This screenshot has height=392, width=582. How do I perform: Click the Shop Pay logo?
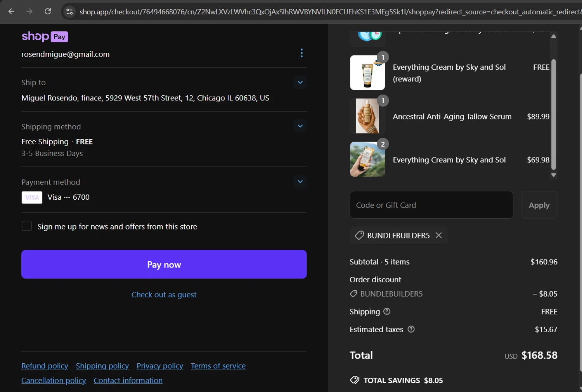pyautogui.click(x=45, y=36)
